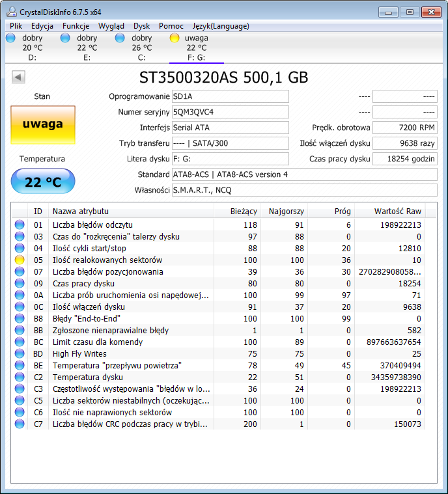Viewport: 448px width, 494px height.
Task: Click the yellow uwaga health status button
Action: click(x=43, y=125)
